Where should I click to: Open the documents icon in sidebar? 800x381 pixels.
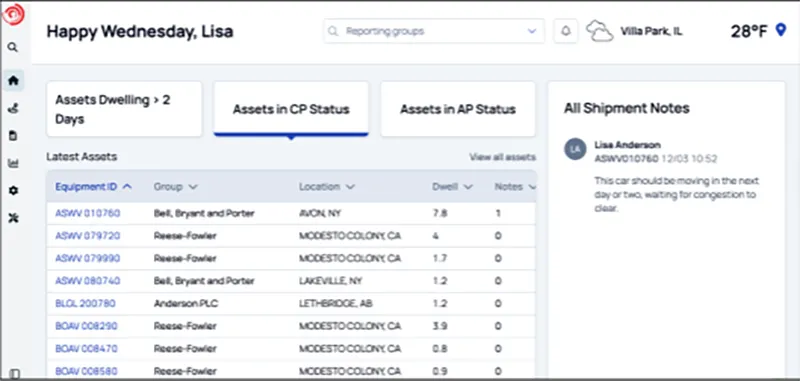pyautogui.click(x=13, y=136)
